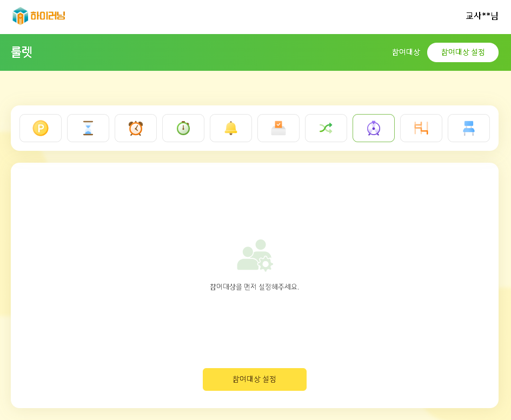The image size is (511, 420).
Task: Click the 참여대상 label in header
Action: point(406,52)
